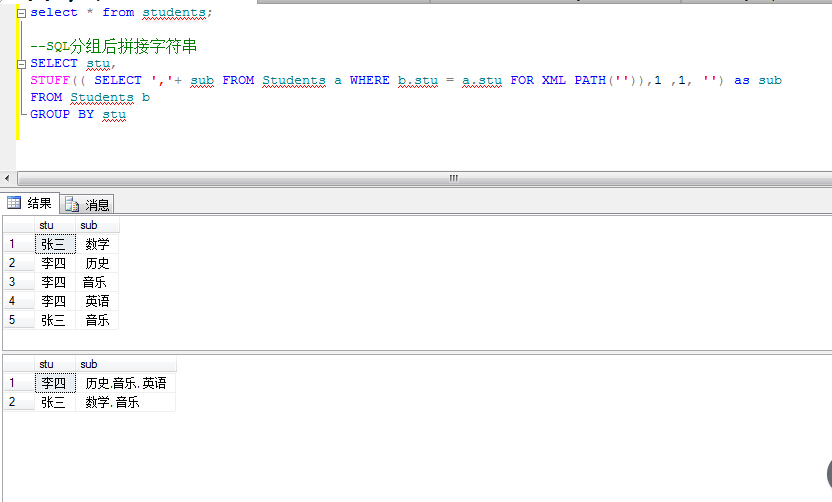Image resolution: width=832 pixels, height=502 pixels.
Task: Select cell 李四 in first grid row 3
Action: pos(55,282)
